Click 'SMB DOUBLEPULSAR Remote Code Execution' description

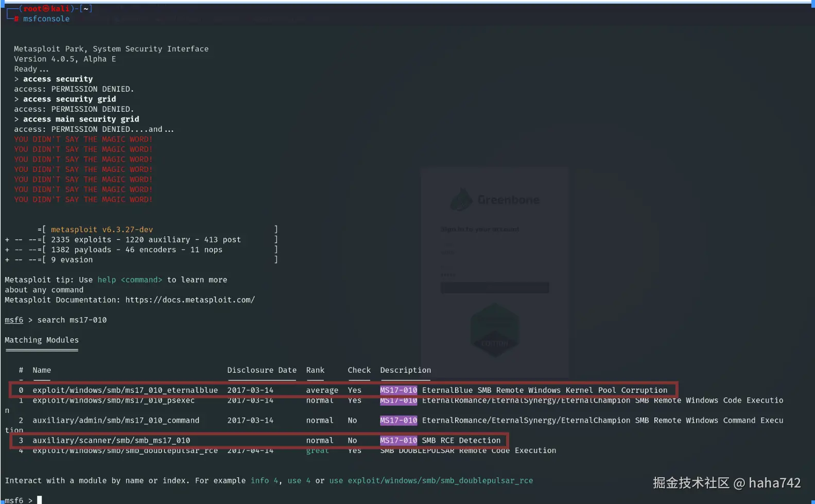point(468,450)
